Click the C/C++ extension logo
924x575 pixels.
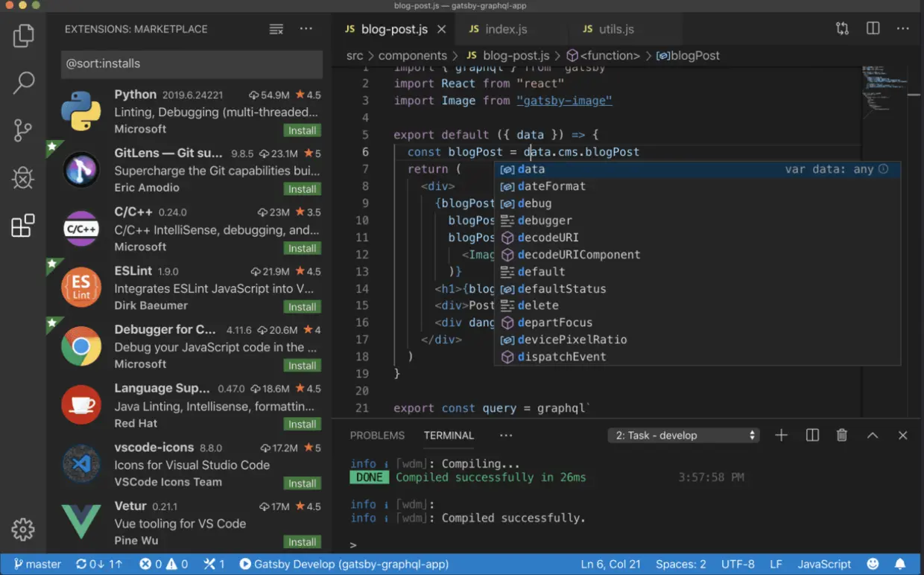81,229
